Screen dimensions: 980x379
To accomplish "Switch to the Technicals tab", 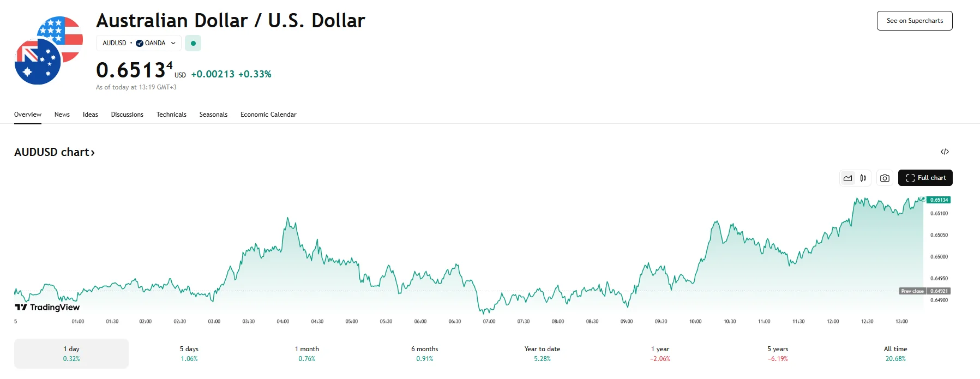I will tap(171, 115).
